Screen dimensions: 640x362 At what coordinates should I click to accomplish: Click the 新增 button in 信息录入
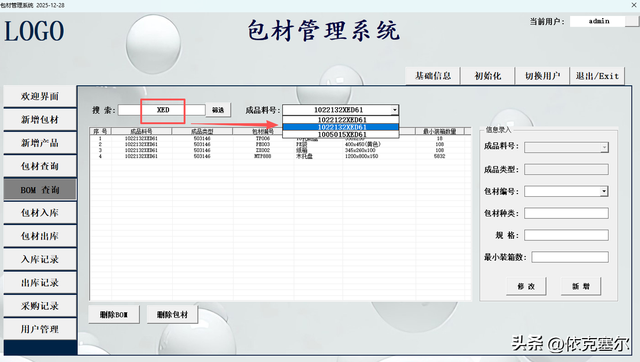coord(581,286)
